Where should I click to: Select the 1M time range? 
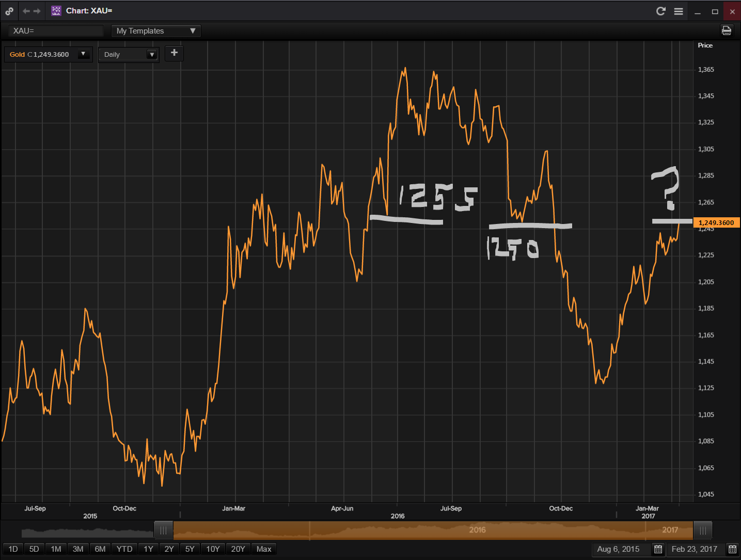56,549
